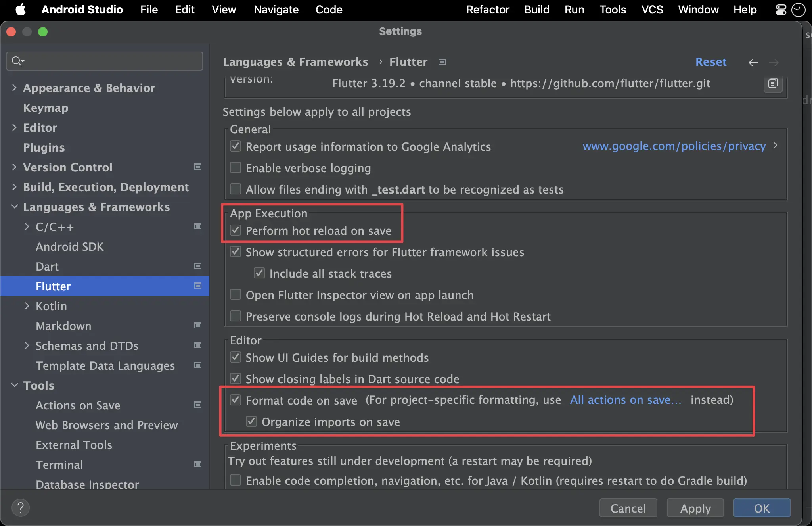Screen dimensions: 812x526
Task: Expand Appearance & Behavior section
Action: [14, 88]
